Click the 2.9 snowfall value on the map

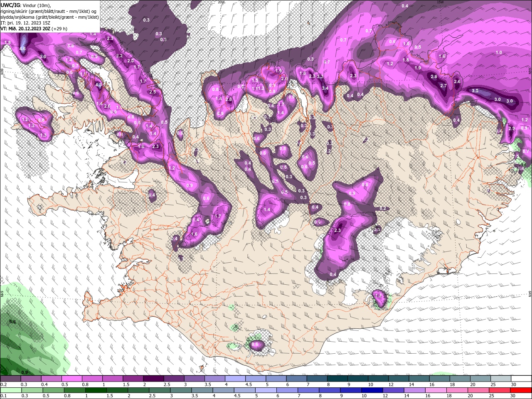(512, 129)
